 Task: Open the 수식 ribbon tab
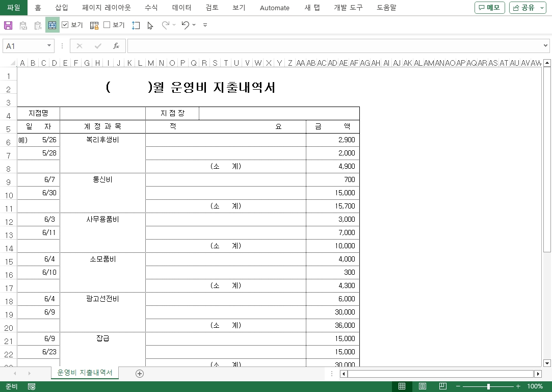pyautogui.click(x=151, y=8)
